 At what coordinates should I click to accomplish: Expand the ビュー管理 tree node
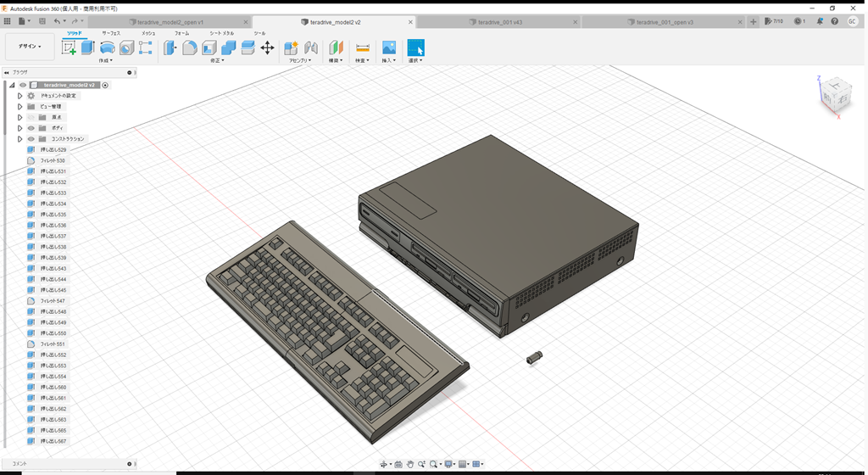coord(19,107)
